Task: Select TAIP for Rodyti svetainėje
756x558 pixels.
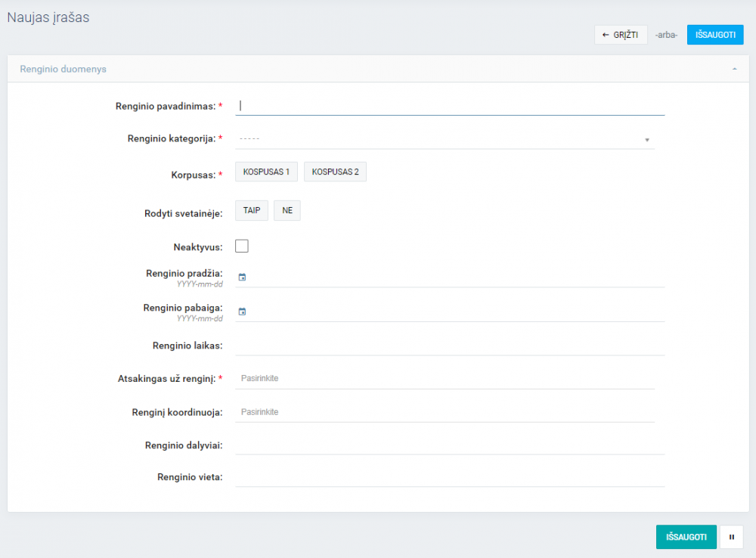Action: pos(252,211)
